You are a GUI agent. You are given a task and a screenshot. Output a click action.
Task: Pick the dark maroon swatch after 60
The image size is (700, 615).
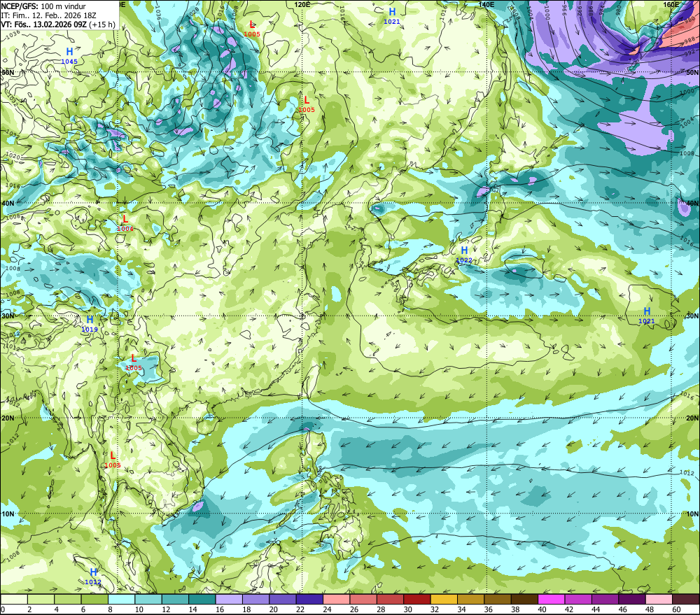coord(686,599)
